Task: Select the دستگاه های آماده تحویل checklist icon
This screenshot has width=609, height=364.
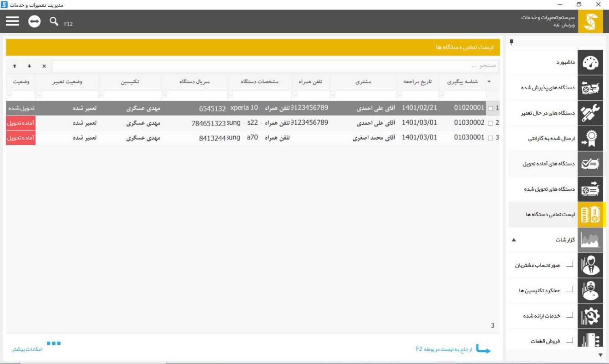Action: [x=590, y=164]
